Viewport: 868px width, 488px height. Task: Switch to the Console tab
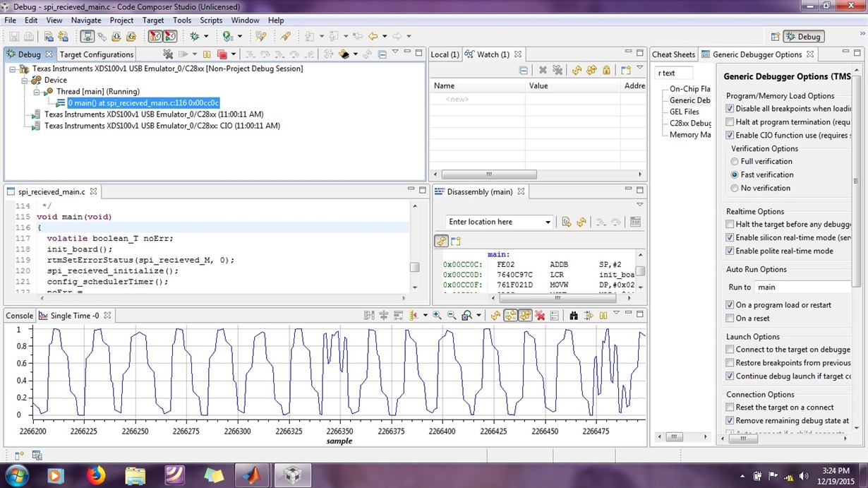[20, 316]
